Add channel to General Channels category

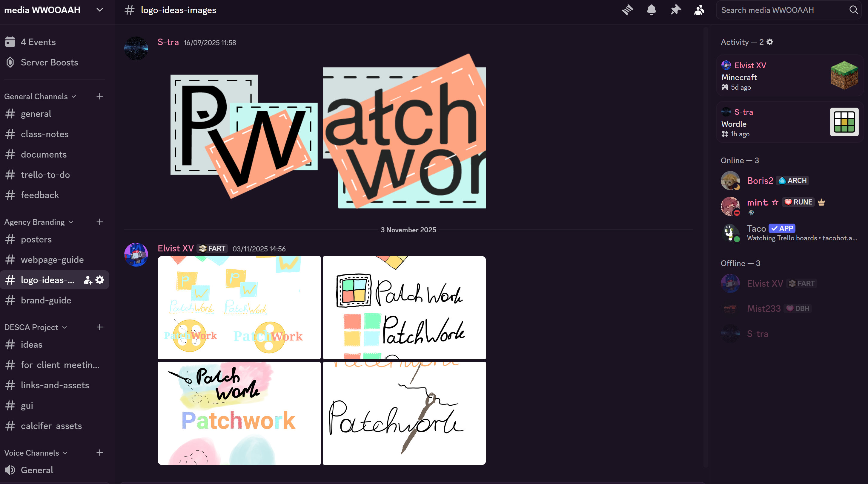[x=99, y=97]
